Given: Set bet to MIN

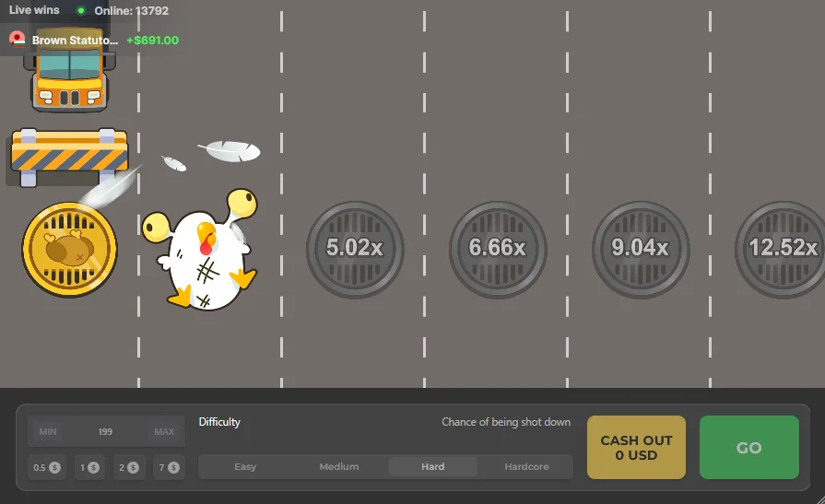Looking at the screenshot, I should 47,431.
